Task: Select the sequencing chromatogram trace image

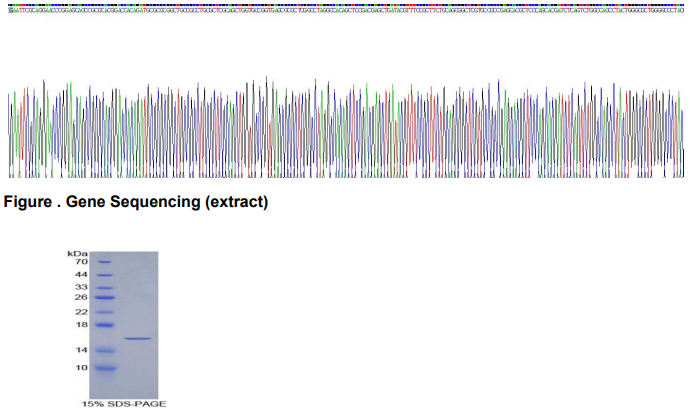Action: click(346, 127)
